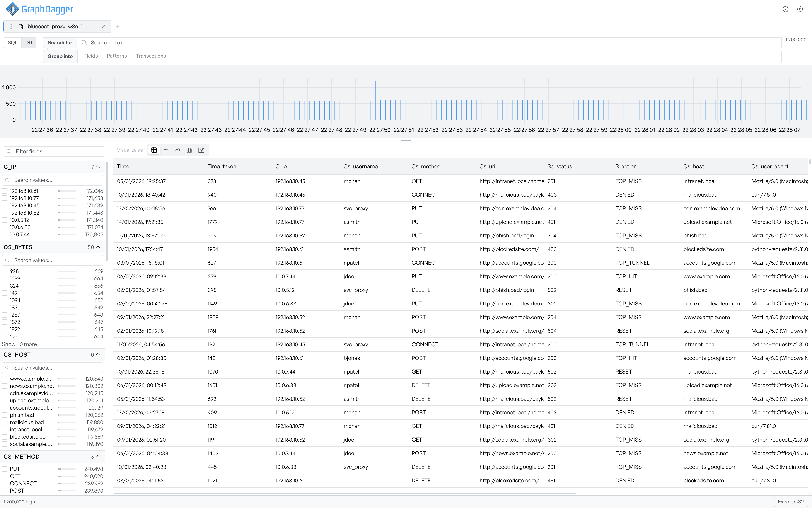This screenshot has width=812, height=508.
Task: Sort by Sc_status column header
Action: [x=559, y=166]
